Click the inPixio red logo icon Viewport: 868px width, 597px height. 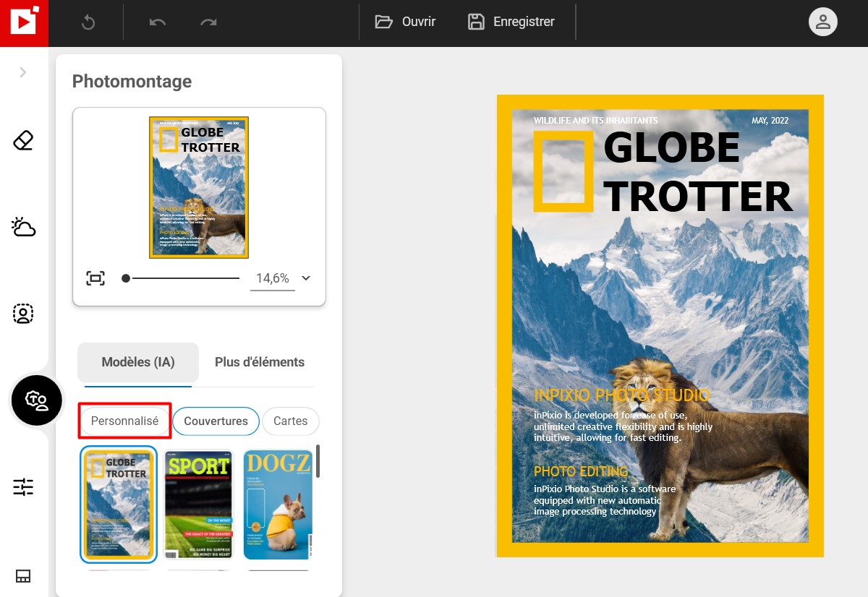click(x=24, y=23)
